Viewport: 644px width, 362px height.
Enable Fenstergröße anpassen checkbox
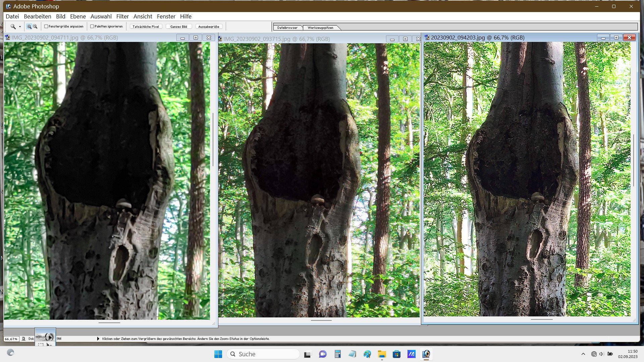(x=46, y=26)
